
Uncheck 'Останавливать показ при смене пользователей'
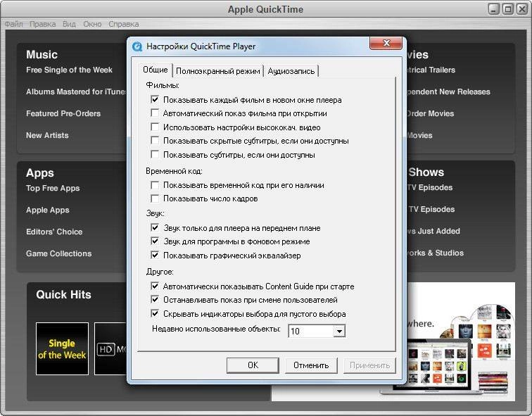pos(155,300)
